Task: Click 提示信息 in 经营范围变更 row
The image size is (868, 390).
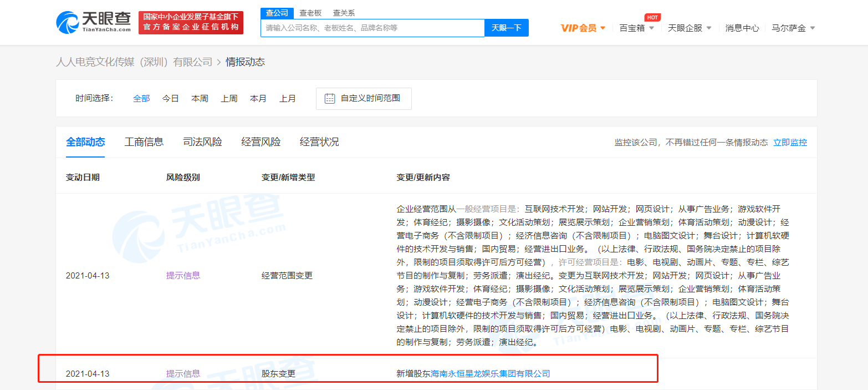Action: (x=183, y=276)
